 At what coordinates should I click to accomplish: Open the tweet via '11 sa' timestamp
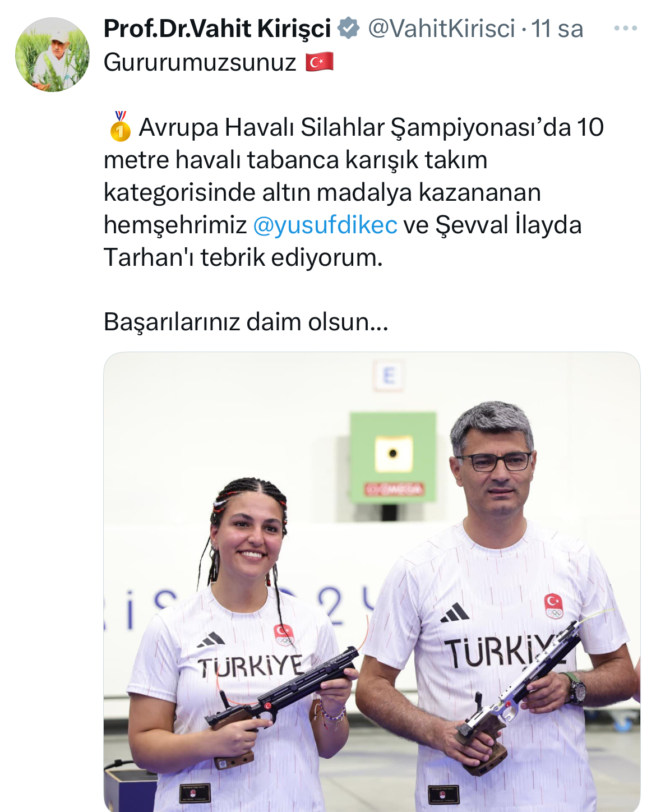pyautogui.click(x=557, y=29)
